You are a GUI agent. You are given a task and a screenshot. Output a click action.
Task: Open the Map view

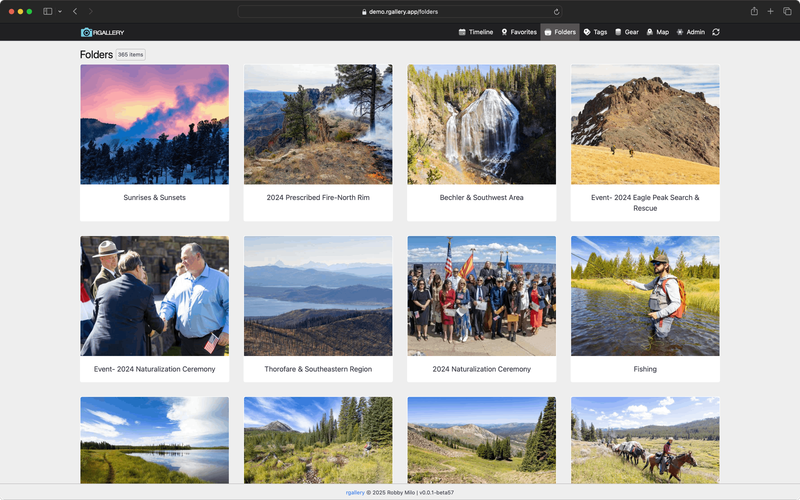pyautogui.click(x=657, y=32)
